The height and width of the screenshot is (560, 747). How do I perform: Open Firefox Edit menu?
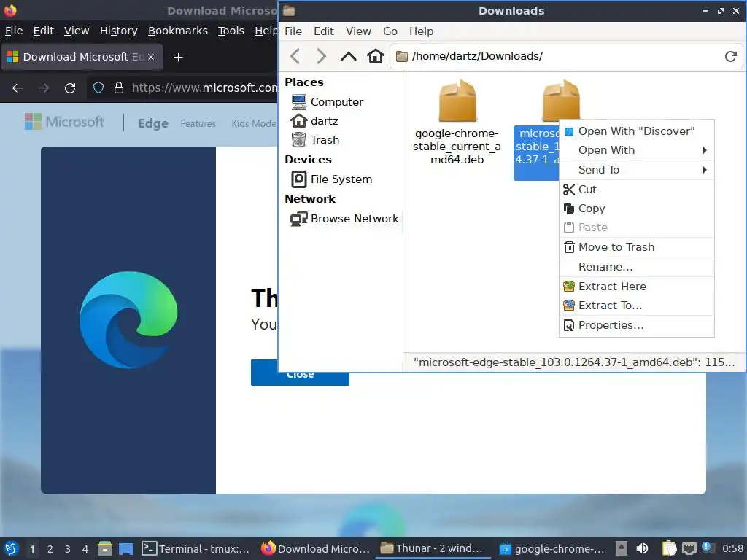[43, 31]
